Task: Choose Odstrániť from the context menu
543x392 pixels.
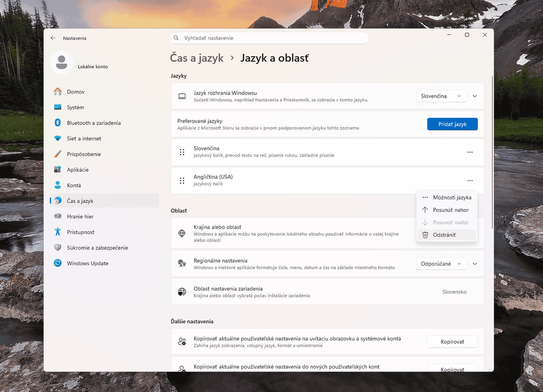Action: coord(446,235)
